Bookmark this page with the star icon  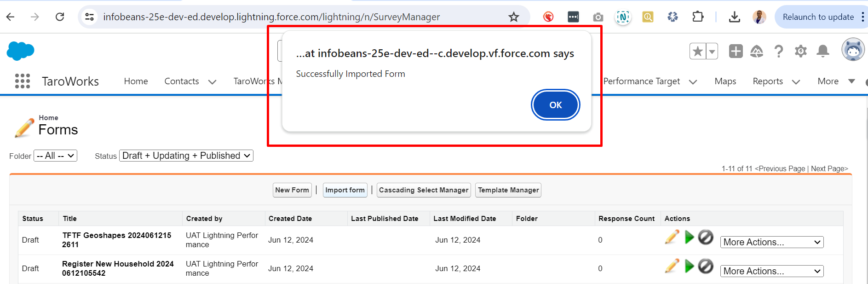(513, 17)
